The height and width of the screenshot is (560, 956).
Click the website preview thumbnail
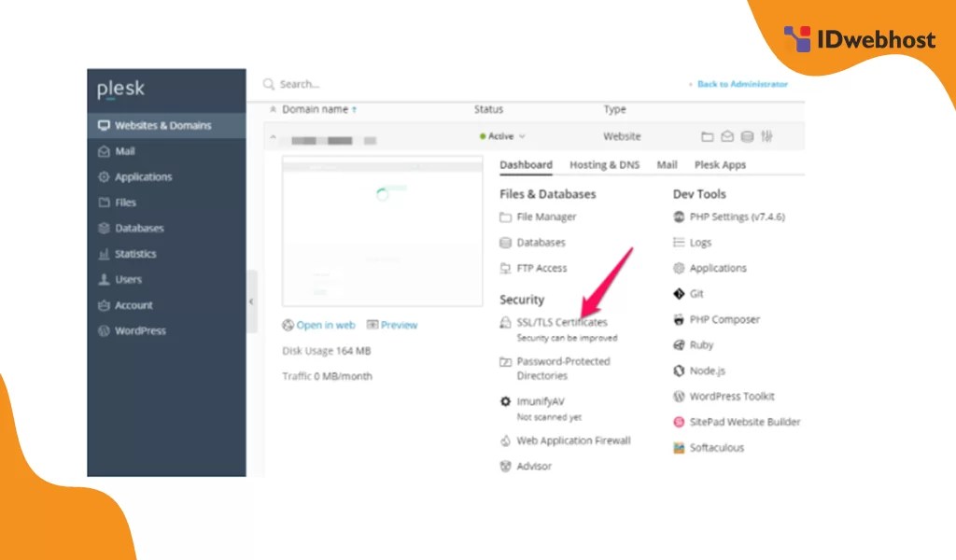click(382, 231)
